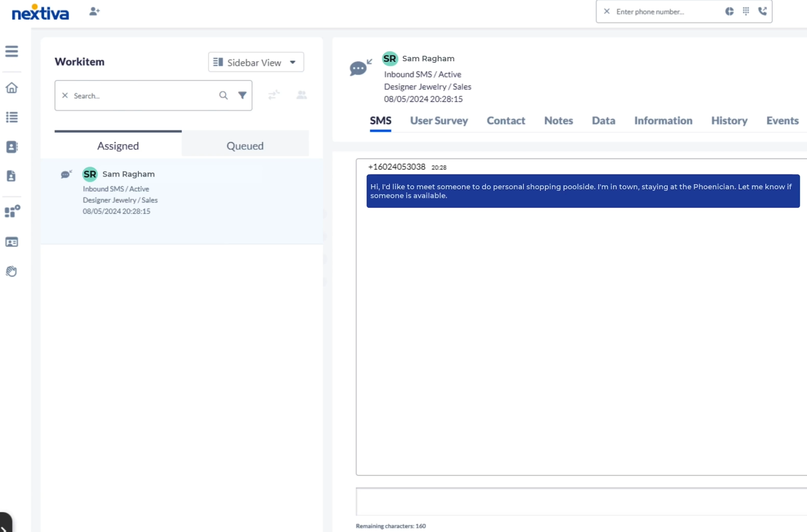The width and height of the screenshot is (807, 532).
Task: Click the filter funnel icon in search
Action: [x=242, y=95]
